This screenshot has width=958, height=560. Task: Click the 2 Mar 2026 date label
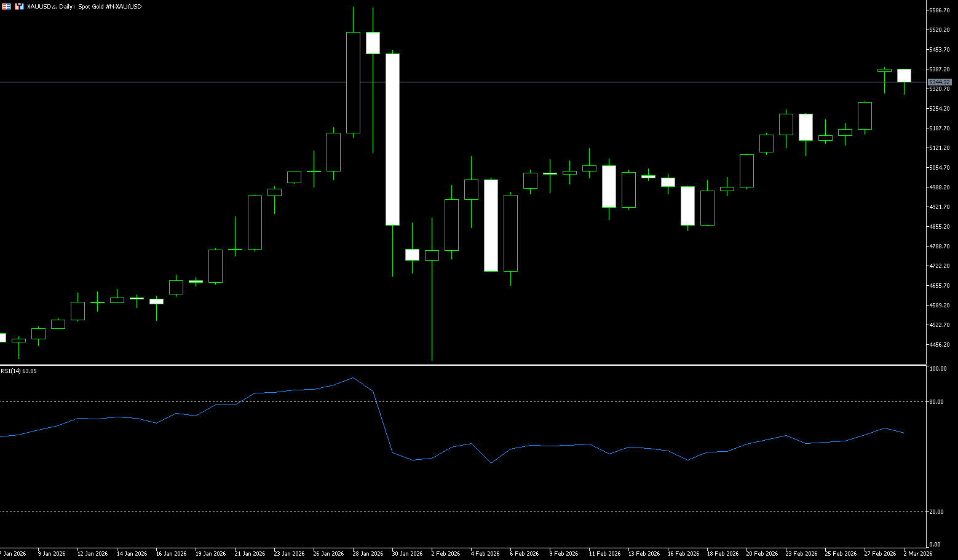918,553
